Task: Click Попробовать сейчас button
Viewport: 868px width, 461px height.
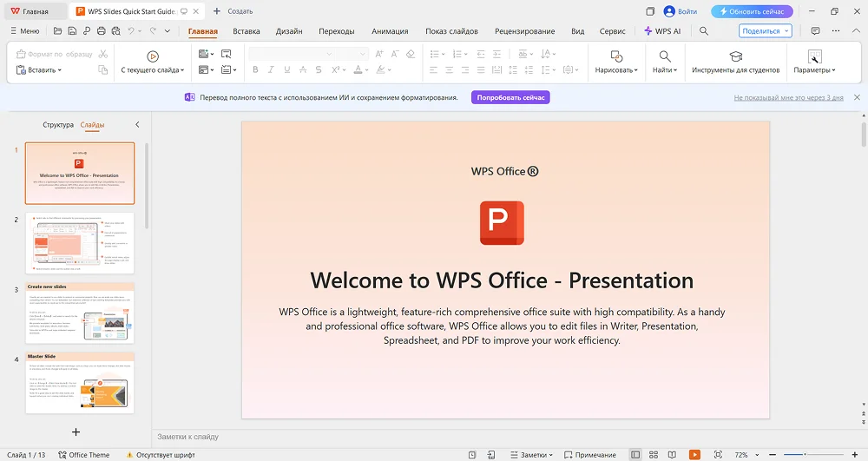Action: [510, 97]
